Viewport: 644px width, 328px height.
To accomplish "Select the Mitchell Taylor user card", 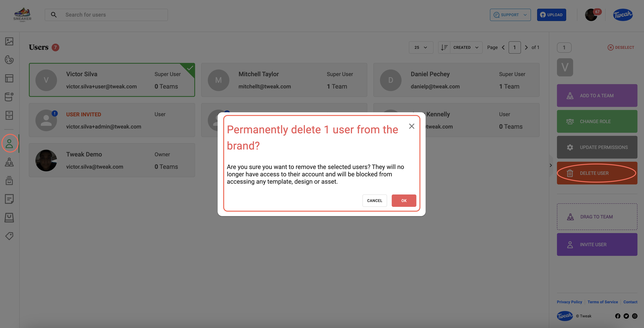I will point(284,80).
